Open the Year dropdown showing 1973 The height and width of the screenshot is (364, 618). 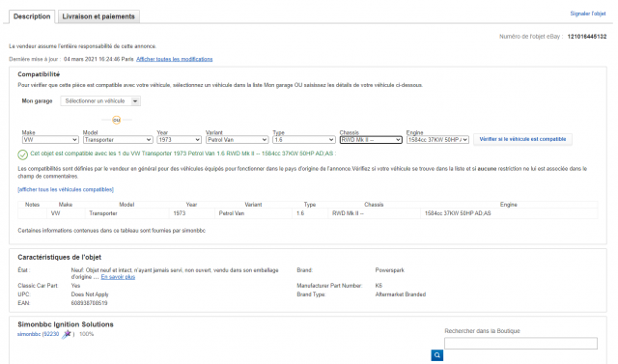click(179, 140)
